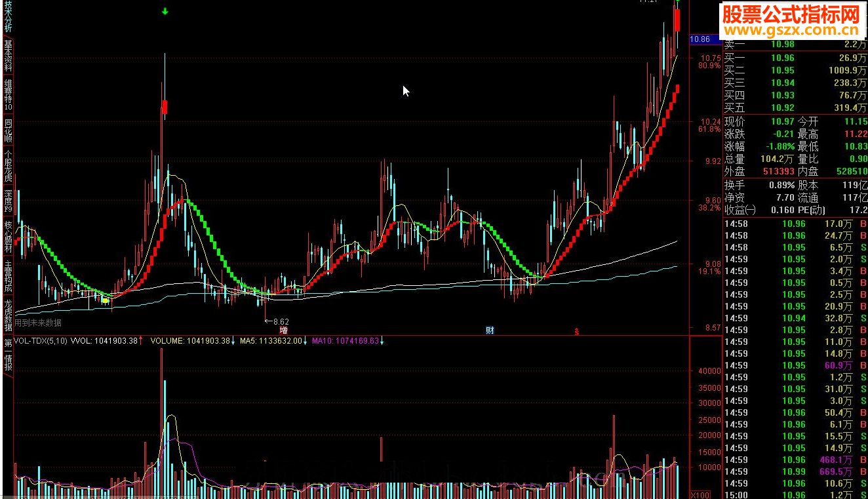
Task: Open the 龙虎数据 tab
Action: pos(8,315)
